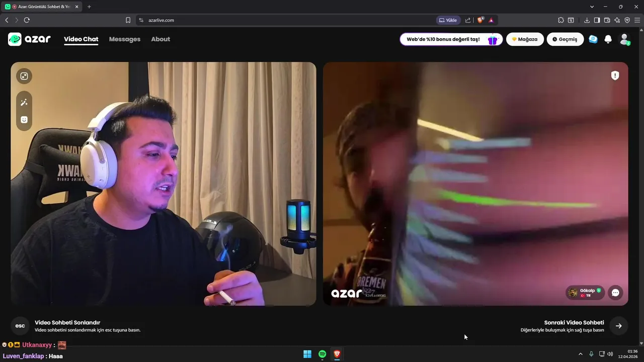
Task: Open Leo AI sparkle icon
Action: point(617,20)
